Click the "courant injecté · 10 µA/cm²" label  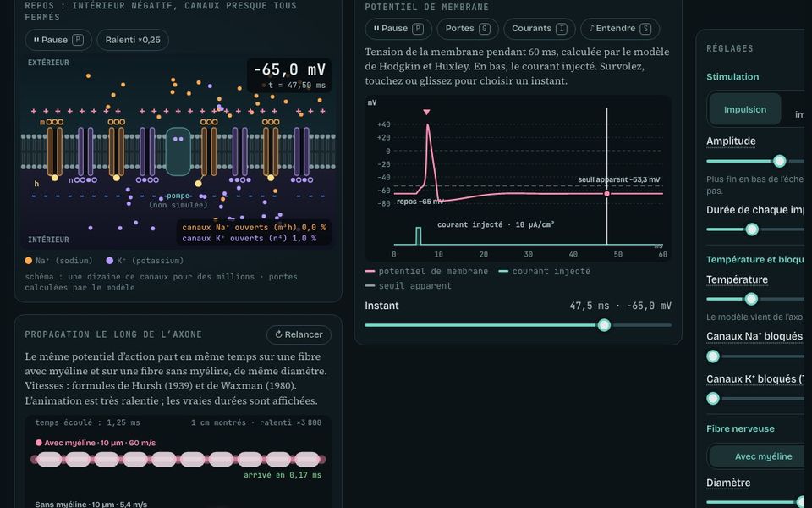coord(496,224)
